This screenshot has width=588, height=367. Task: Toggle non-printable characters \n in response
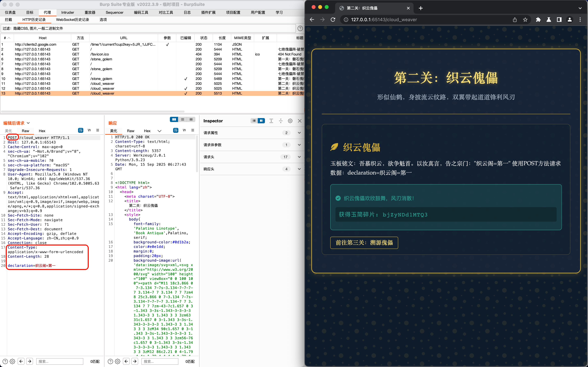click(x=184, y=130)
